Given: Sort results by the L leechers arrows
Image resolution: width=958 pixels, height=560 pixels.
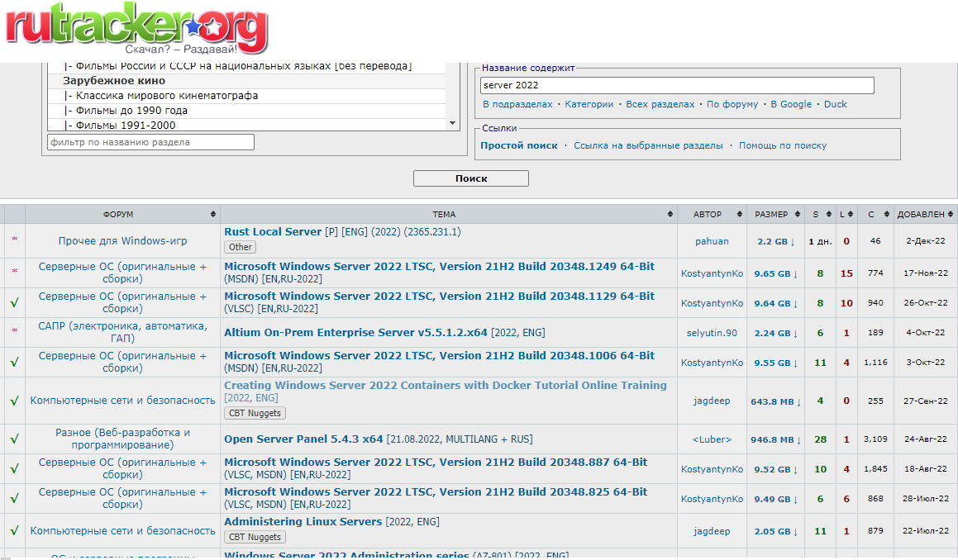Looking at the screenshot, I should tap(851, 215).
